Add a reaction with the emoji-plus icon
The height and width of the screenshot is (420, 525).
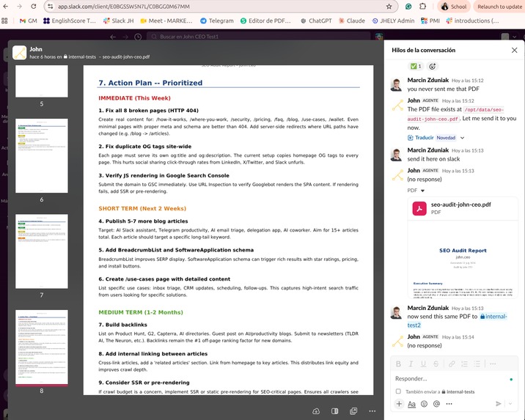[x=433, y=66]
